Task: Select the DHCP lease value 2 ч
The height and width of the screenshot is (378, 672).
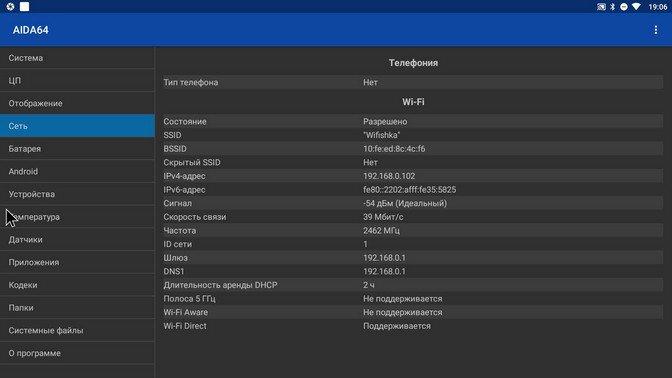Action: (x=369, y=285)
